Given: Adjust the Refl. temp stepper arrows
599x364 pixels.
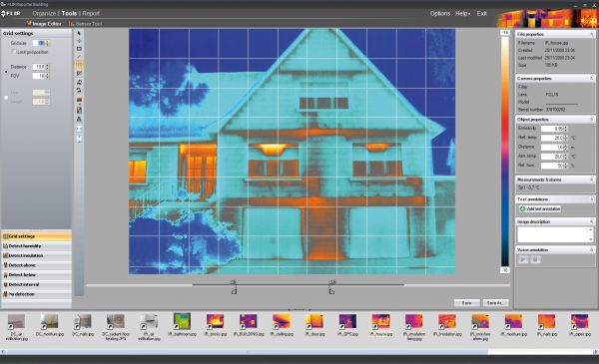Looking at the screenshot, I should click(x=566, y=138).
